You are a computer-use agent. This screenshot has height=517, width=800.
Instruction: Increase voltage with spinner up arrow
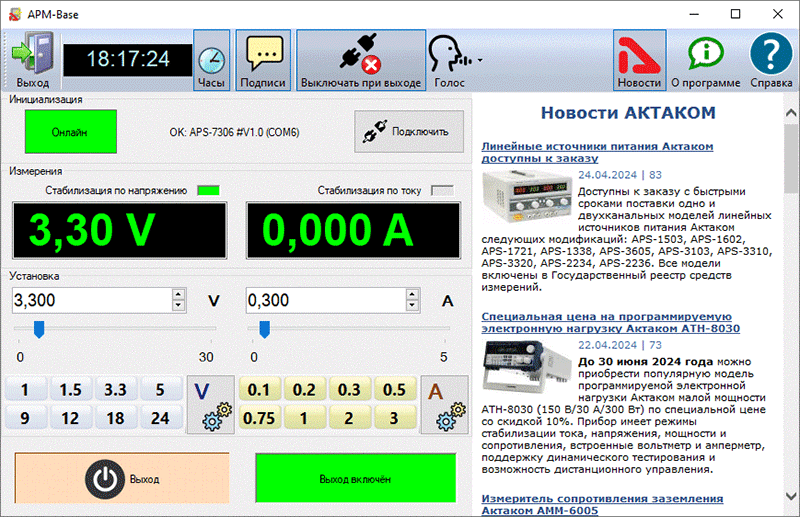point(179,294)
